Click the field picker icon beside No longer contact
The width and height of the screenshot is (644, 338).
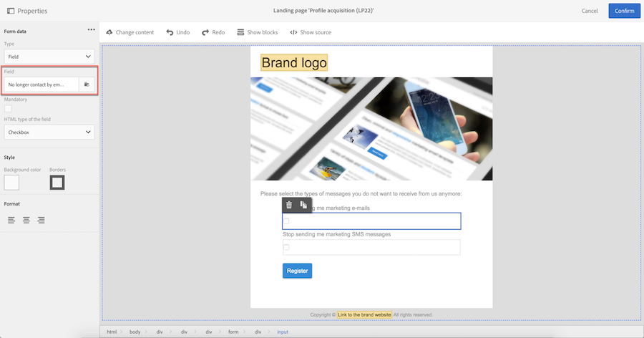(x=87, y=84)
